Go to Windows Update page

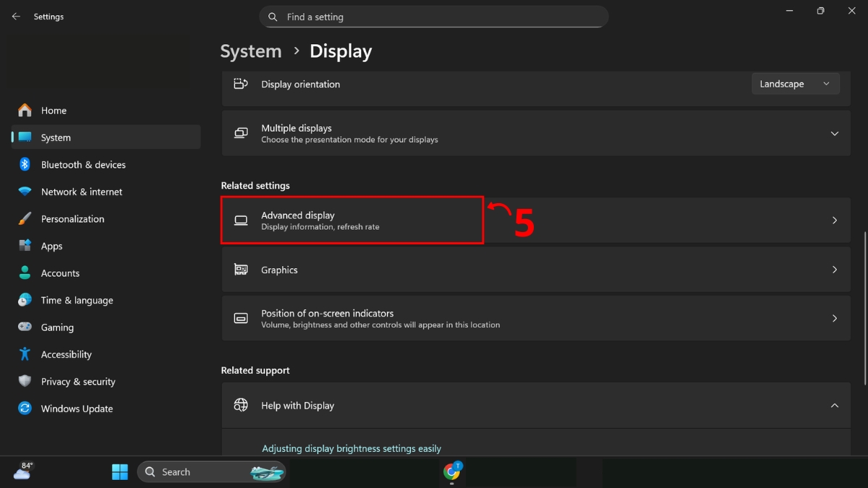[x=106, y=408]
